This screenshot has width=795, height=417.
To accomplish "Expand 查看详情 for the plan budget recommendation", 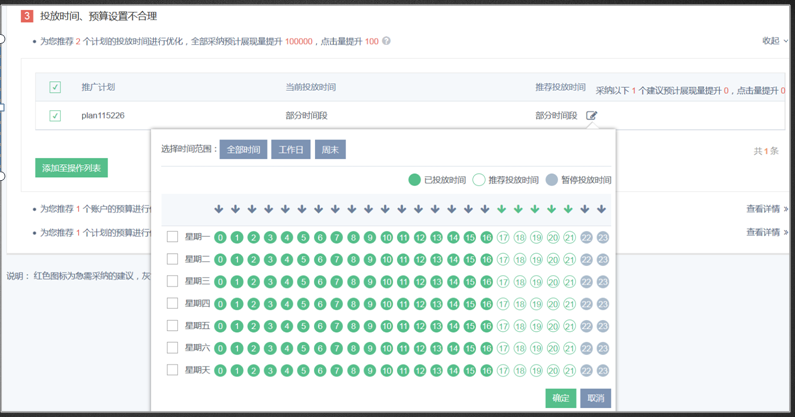I will point(766,233).
